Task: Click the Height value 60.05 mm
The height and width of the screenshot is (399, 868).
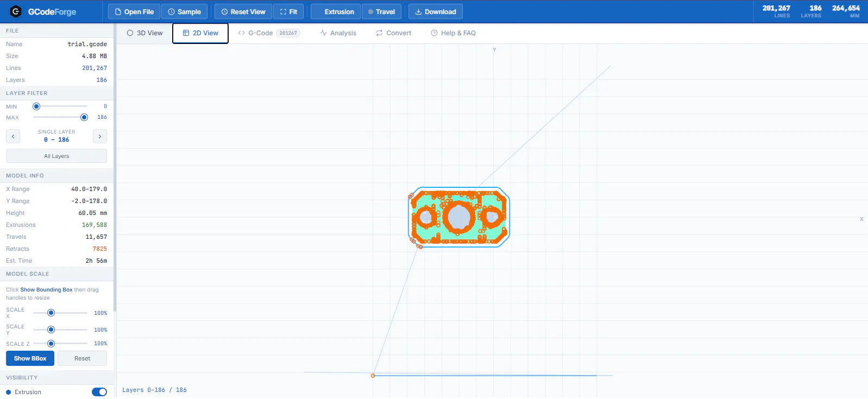Action: click(93, 213)
